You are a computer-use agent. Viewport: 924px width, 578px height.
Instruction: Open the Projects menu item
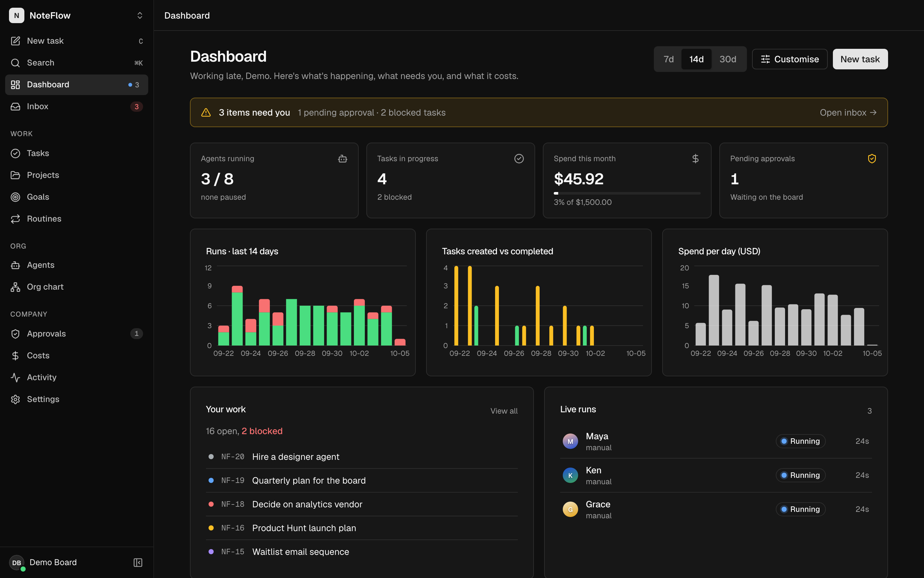tap(76, 175)
